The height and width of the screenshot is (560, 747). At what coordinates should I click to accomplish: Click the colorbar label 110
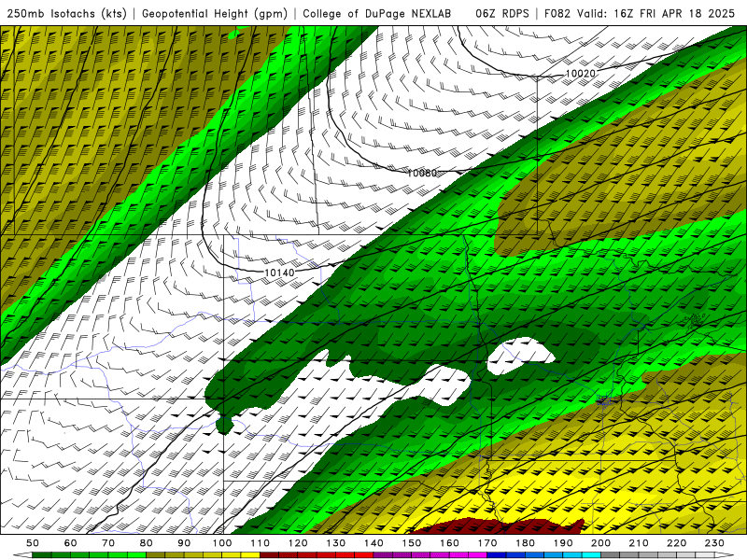click(x=260, y=543)
